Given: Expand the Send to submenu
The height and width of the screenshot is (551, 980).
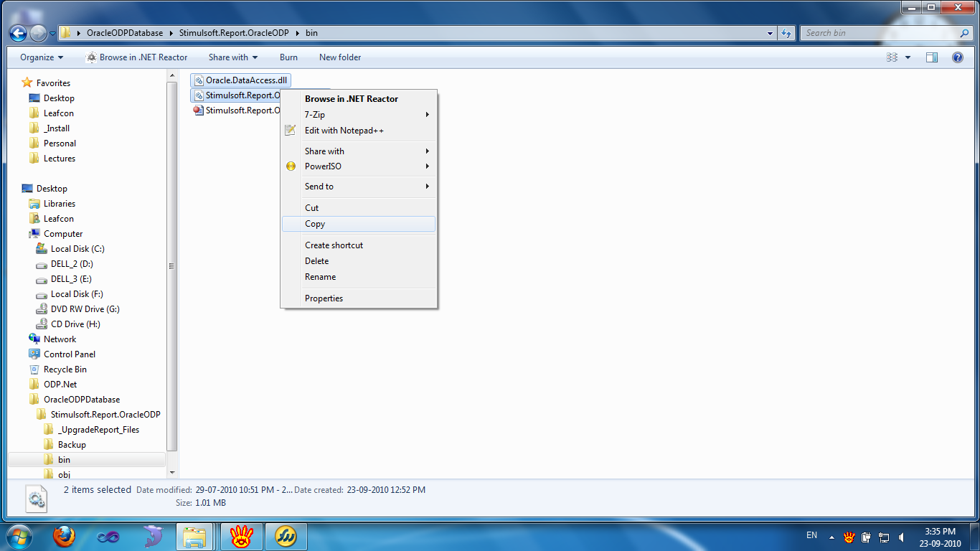Looking at the screenshot, I should [428, 187].
